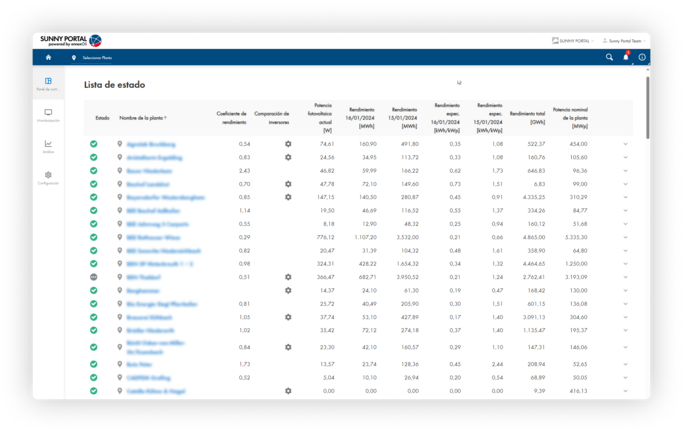The width and height of the screenshot is (683, 432).
Task: Sort by the Nombre de la planta column
Action: [143, 118]
